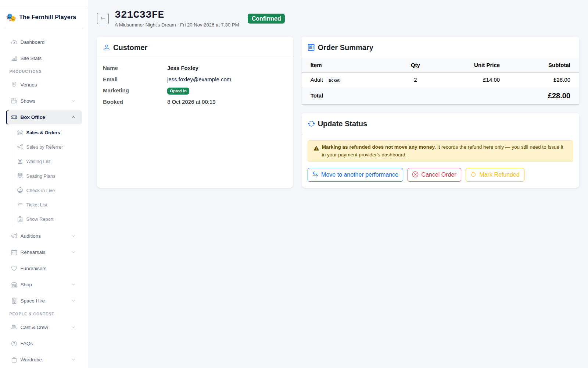Click the booked date 8 Oct 2026

tap(191, 102)
